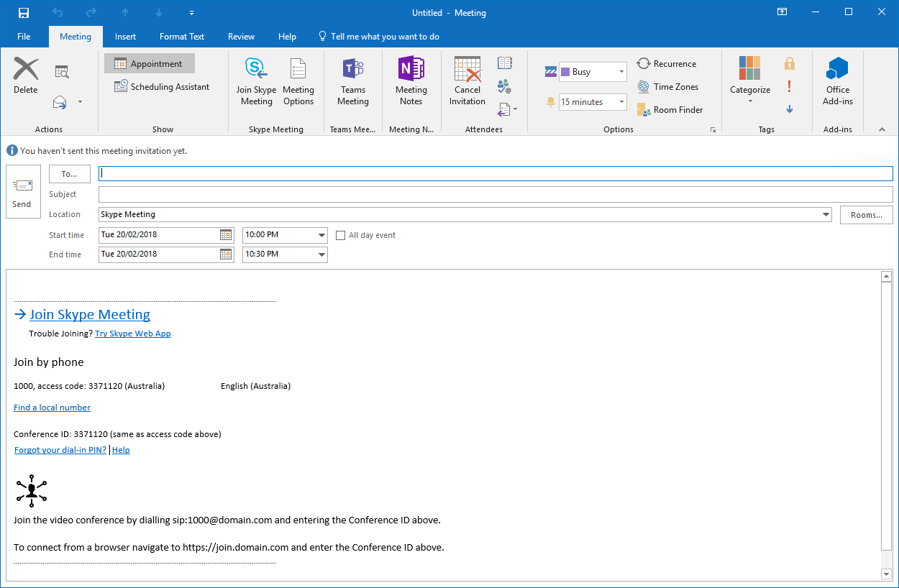Open the Options group dialog launcher
This screenshot has height=588, width=899.
(x=713, y=129)
